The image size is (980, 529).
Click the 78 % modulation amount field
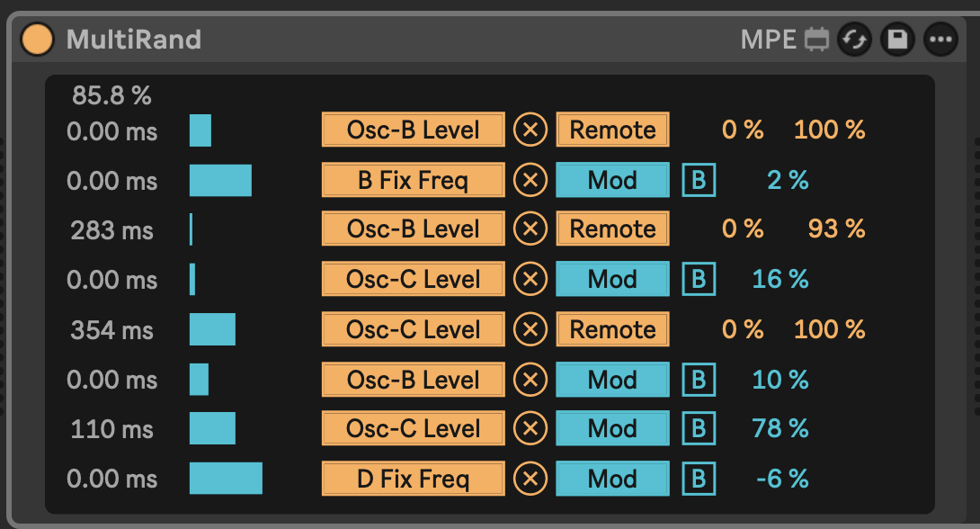tap(780, 429)
